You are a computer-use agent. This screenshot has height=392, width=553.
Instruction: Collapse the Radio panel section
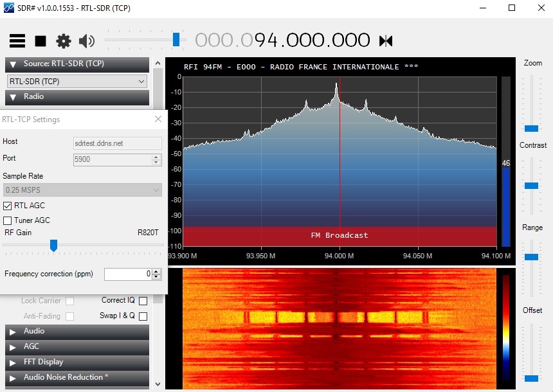tap(77, 96)
